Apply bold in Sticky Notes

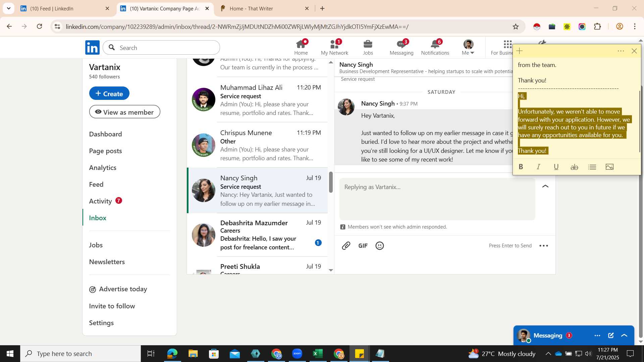pos(521,167)
